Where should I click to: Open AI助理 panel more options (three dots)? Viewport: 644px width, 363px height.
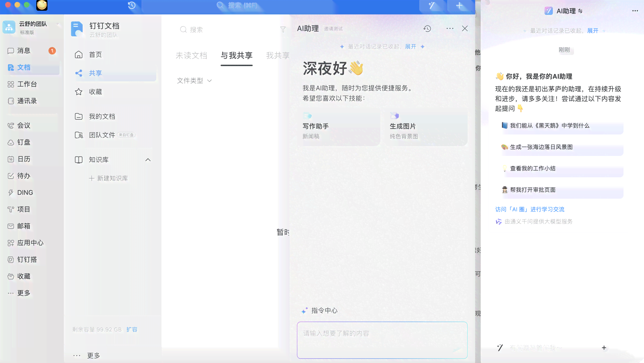pyautogui.click(x=450, y=29)
